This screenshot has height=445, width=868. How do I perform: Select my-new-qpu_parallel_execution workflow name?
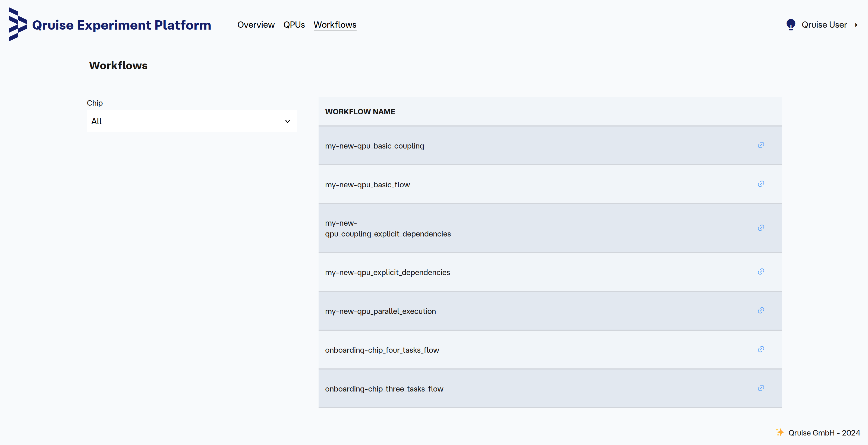point(380,311)
